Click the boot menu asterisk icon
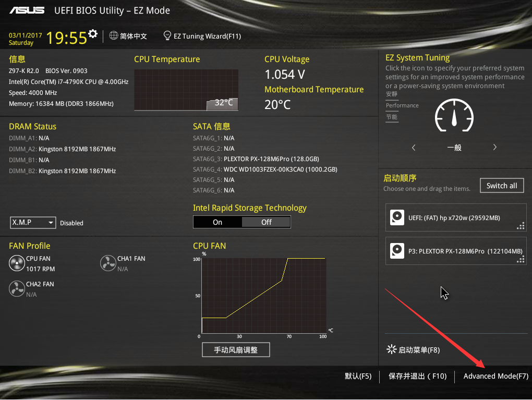This screenshot has height=400, width=532. tap(391, 349)
